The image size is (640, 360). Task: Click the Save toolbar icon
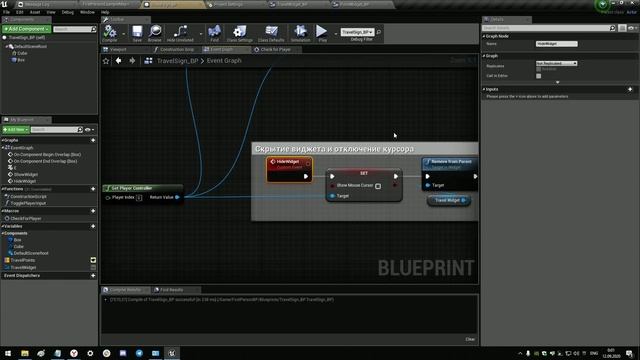tap(137, 33)
